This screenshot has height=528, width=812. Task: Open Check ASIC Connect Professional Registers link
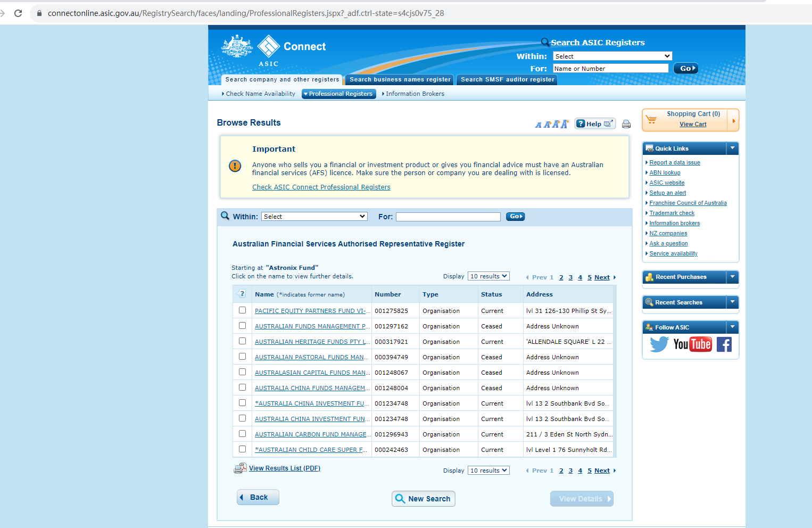click(x=321, y=187)
